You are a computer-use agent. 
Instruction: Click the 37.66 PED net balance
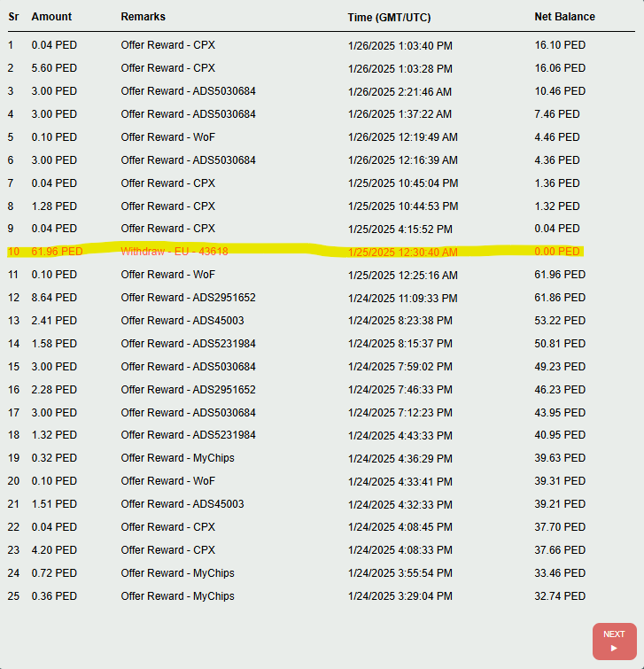tap(560, 550)
